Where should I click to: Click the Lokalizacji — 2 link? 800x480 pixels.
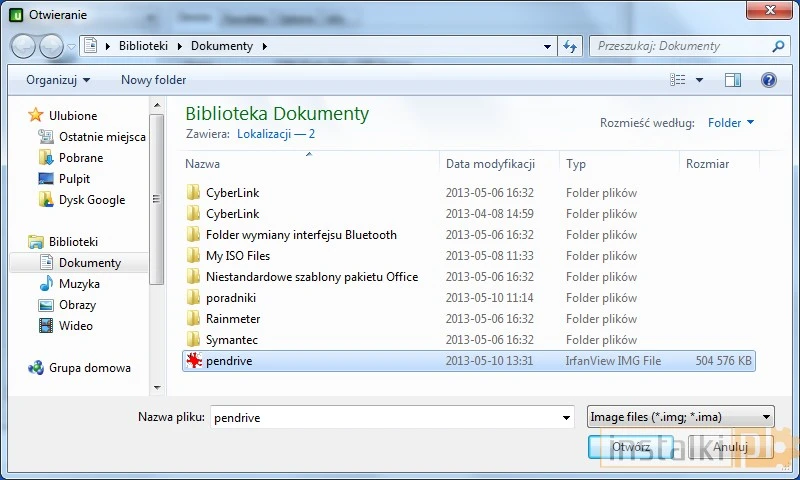276,134
